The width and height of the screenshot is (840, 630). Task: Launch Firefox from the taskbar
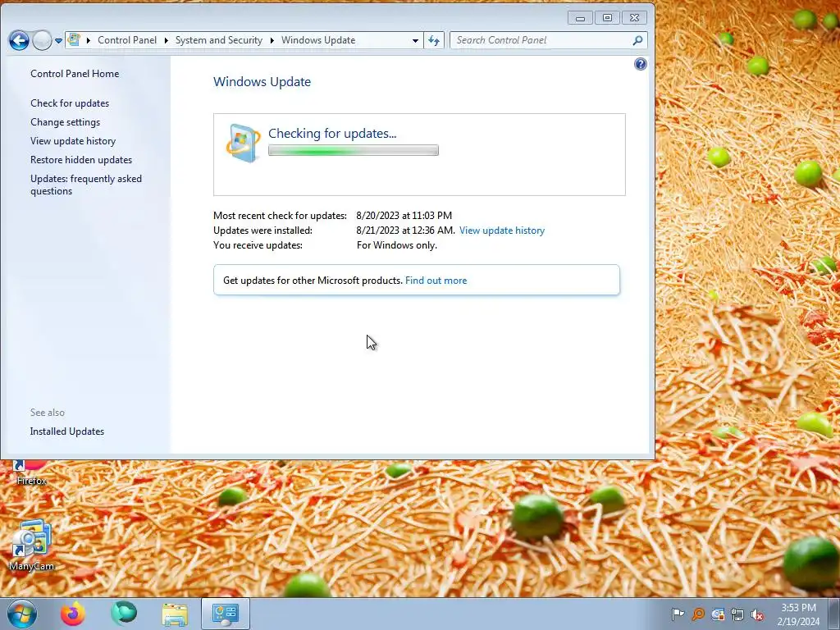point(73,614)
